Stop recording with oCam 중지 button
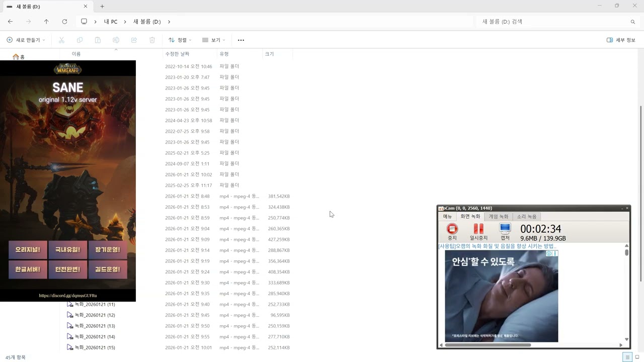644x362 pixels. [452, 232]
